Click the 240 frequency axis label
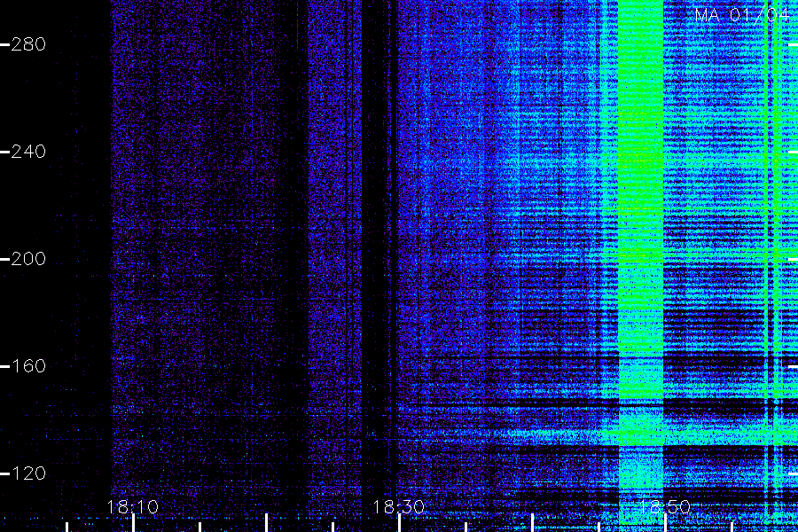Image resolution: width=798 pixels, height=532 pixels. 28,152
